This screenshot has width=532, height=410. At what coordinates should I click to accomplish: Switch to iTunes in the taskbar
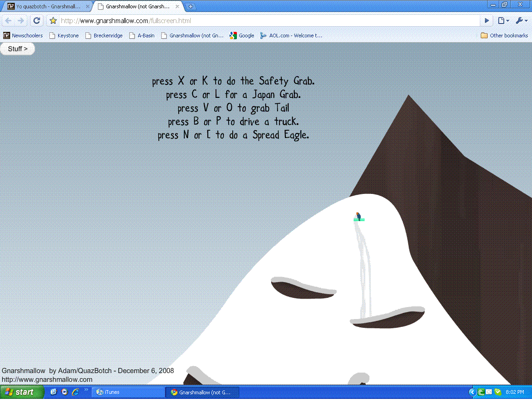pos(129,392)
